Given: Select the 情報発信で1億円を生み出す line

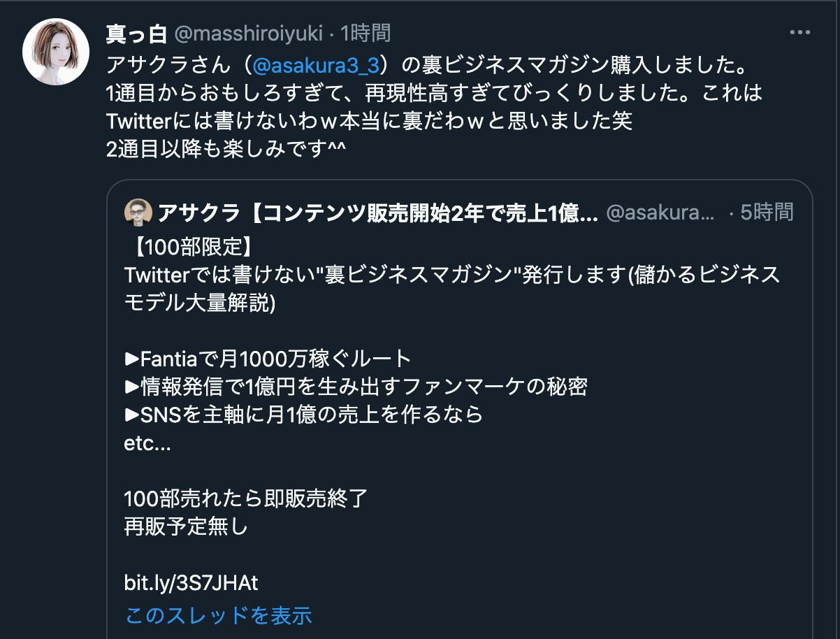Looking at the screenshot, I should coord(356,387).
